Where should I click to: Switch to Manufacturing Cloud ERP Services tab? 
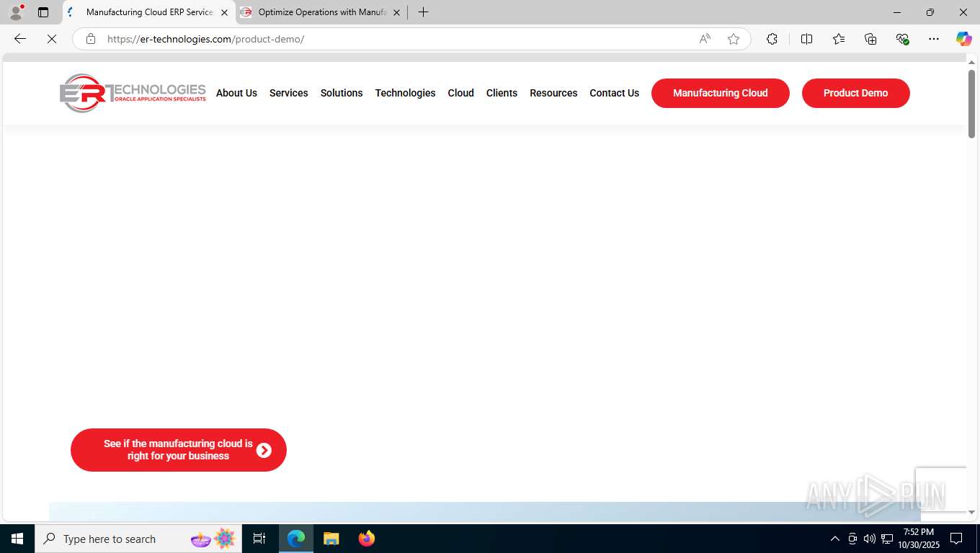point(149,12)
